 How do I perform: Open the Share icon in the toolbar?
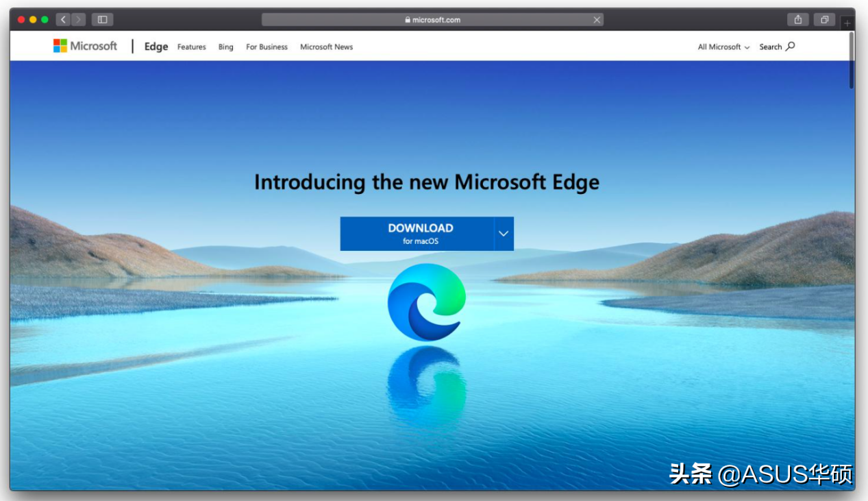tap(797, 20)
